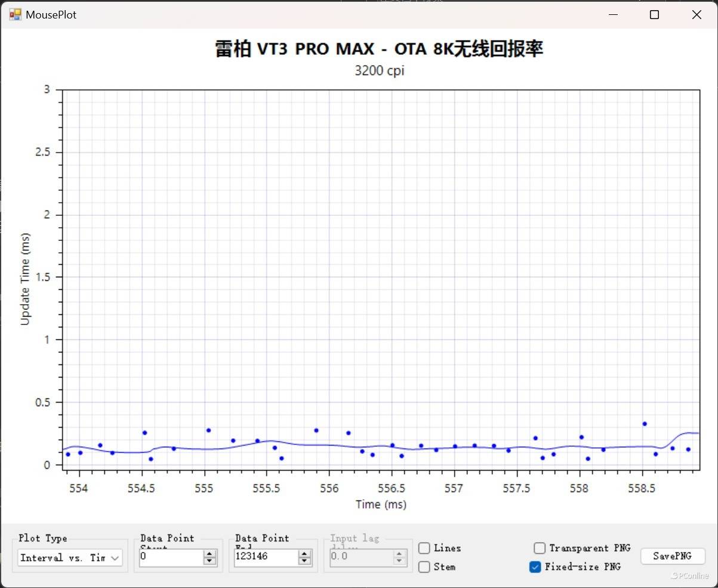This screenshot has width=718, height=588.
Task: Decrease Data Point End with down arrow
Action: (304, 561)
